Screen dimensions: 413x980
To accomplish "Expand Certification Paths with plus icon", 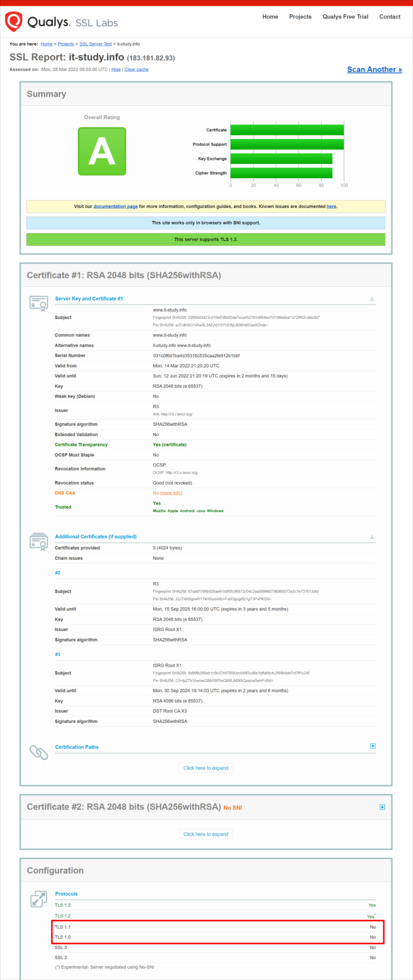I will coord(373,746).
